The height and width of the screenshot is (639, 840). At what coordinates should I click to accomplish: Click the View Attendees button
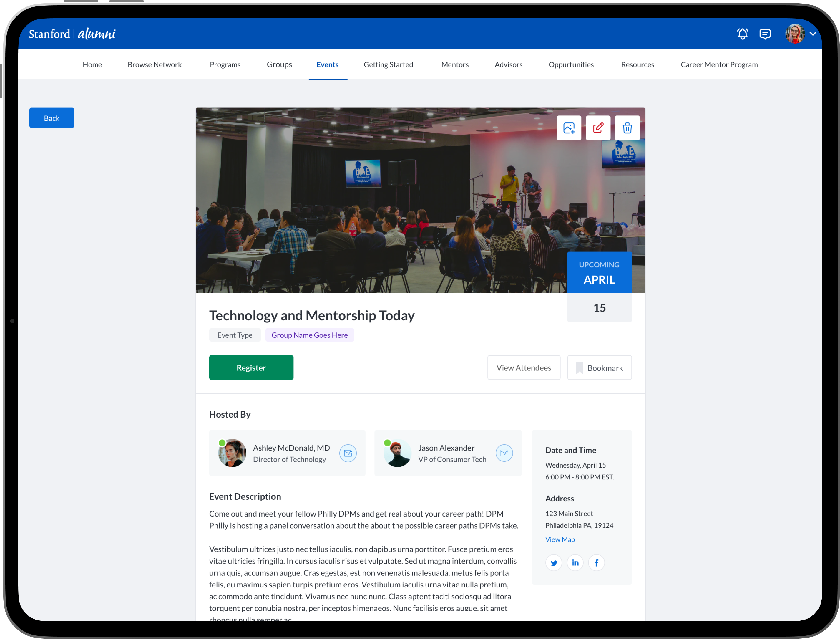pos(523,367)
